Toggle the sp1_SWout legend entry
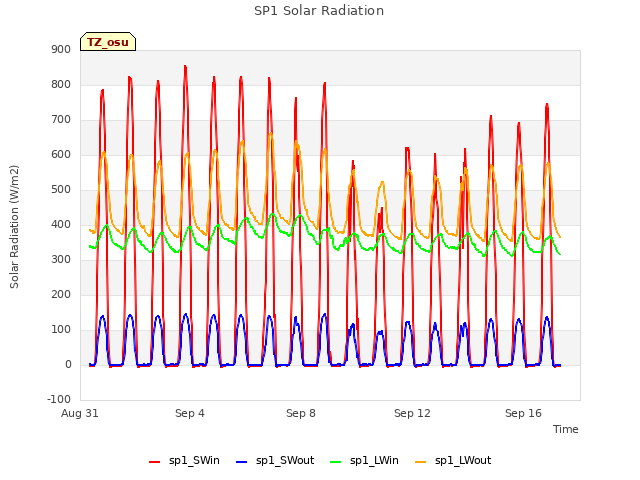640x480 pixels. click(x=275, y=461)
